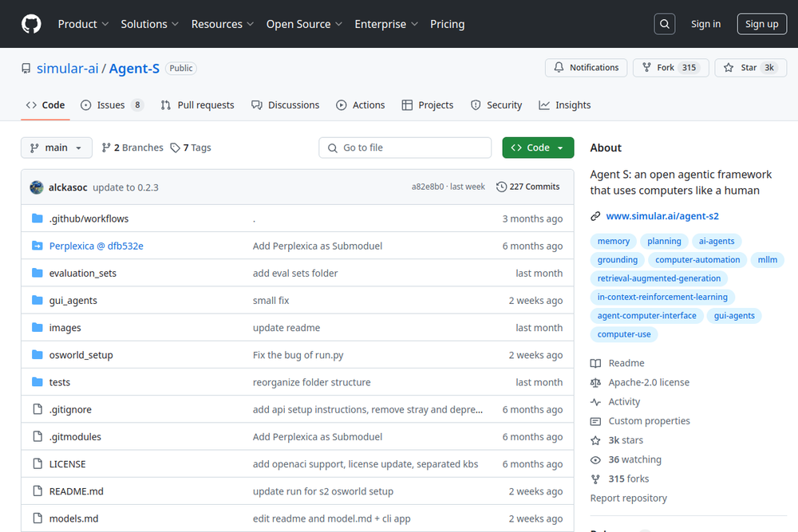Viewport: 798px width, 532px height.
Task: Click the fork icon in Fork button
Action: 646,68
